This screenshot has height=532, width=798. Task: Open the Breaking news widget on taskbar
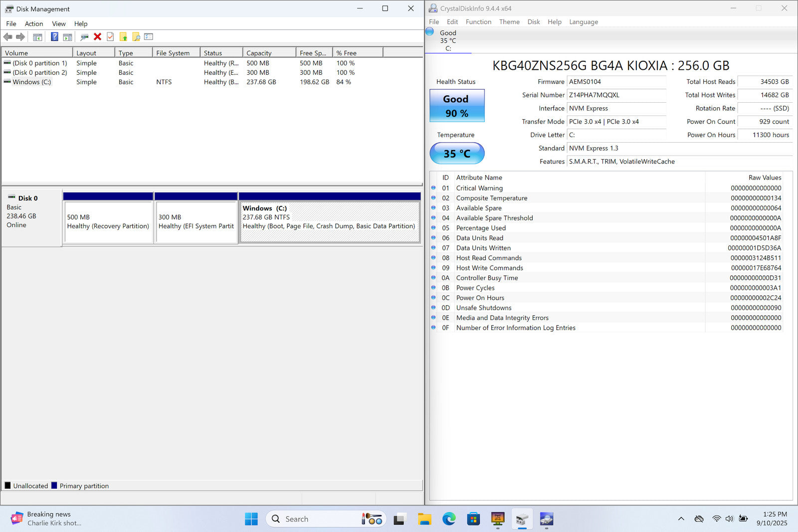46,519
